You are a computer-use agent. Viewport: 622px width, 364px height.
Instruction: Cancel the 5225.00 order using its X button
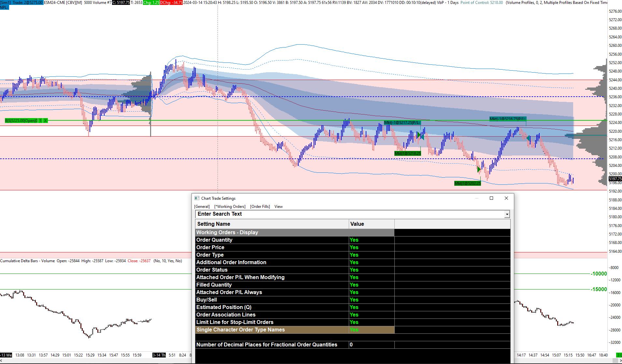pos(46,121)
